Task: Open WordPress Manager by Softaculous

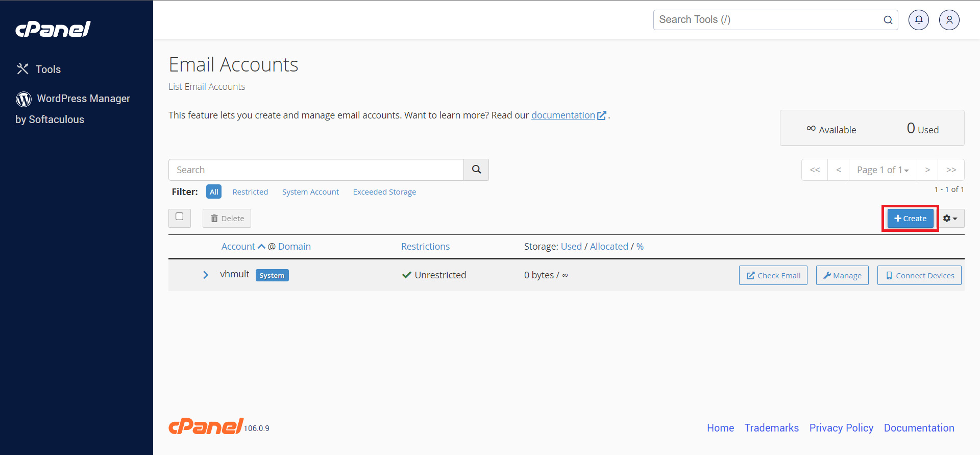Action: [x=73, y=109]
